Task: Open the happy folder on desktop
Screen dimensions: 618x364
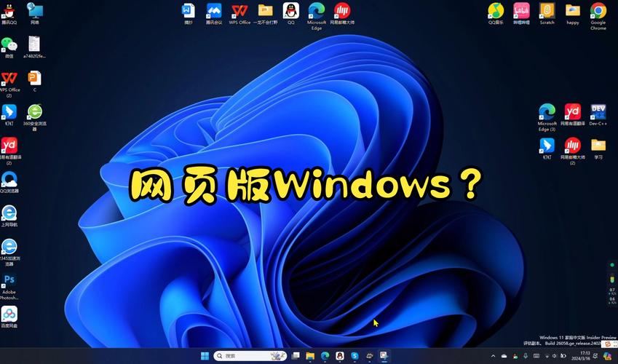Action: (573, 14)
